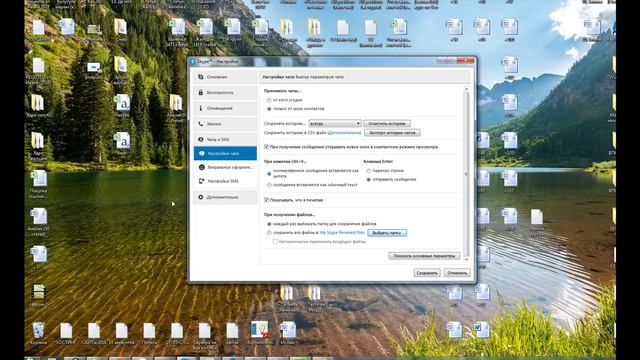Select choose folder each time for files
Screen dimensions: 640x360
click(x=269, y=224)
